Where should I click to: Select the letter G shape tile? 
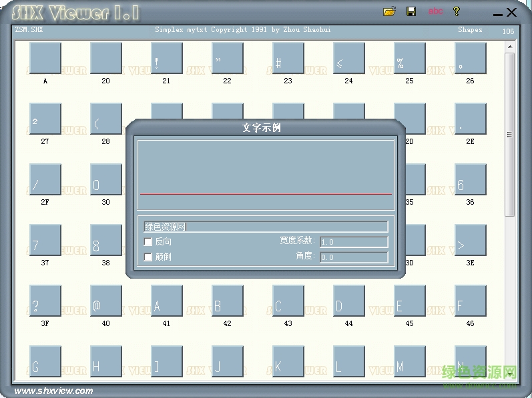tap(45, 361)
